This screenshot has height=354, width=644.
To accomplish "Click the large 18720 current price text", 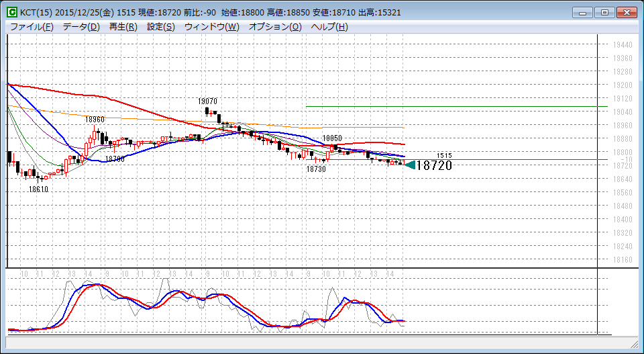I will tap(434, 165).
